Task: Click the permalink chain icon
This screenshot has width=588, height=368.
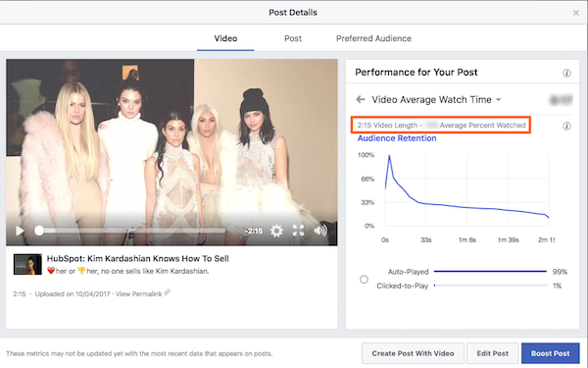Action: (x=168, y=292)
